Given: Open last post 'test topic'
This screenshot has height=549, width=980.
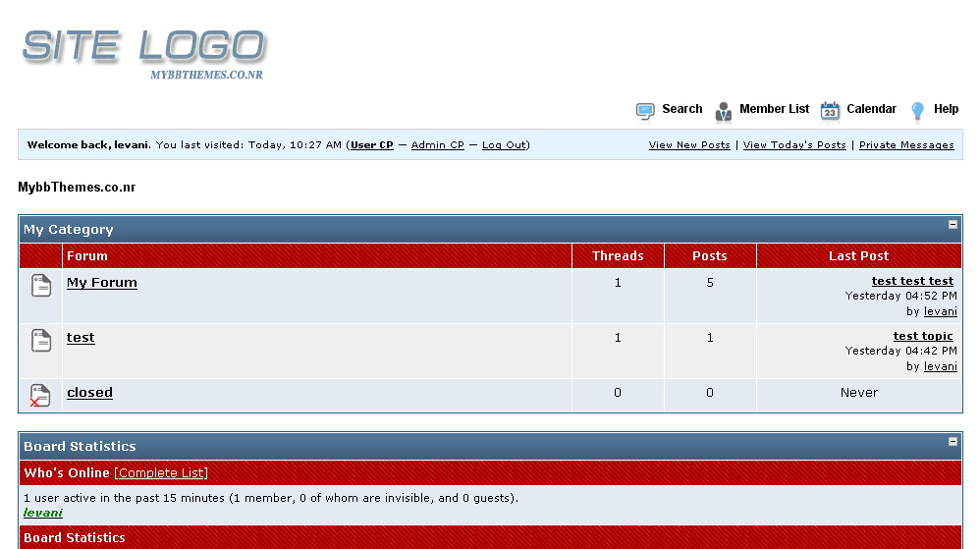Looking at the screenshot, I should point(923,337).
